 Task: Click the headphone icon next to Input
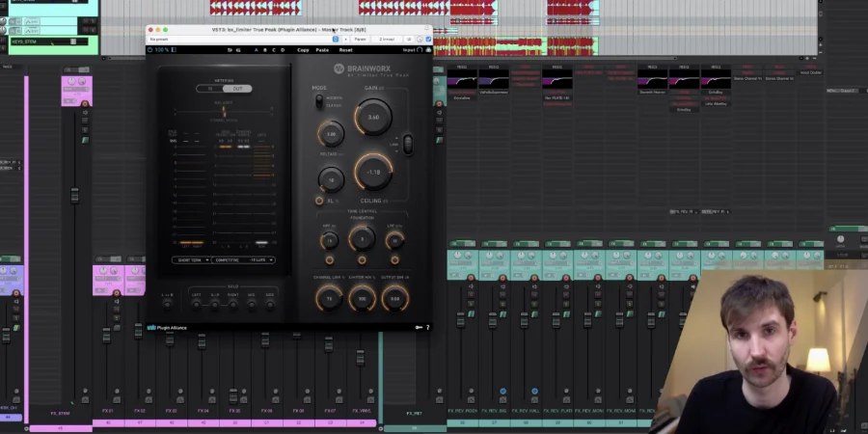coord(420,50)
